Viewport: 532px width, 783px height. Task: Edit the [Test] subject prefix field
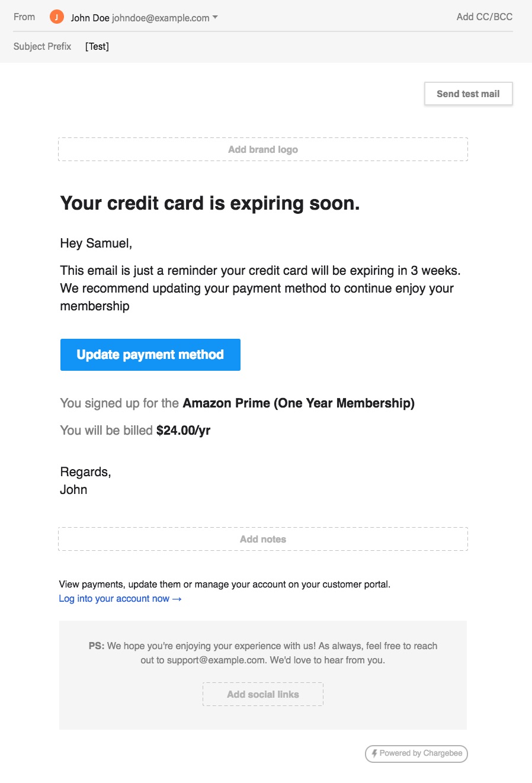click(x=97, y=46)
